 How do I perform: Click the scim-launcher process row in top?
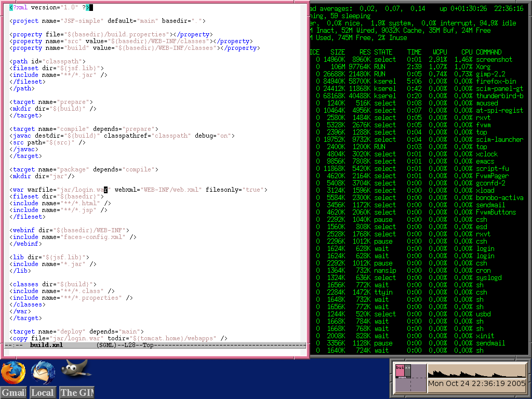coord(417,139)
